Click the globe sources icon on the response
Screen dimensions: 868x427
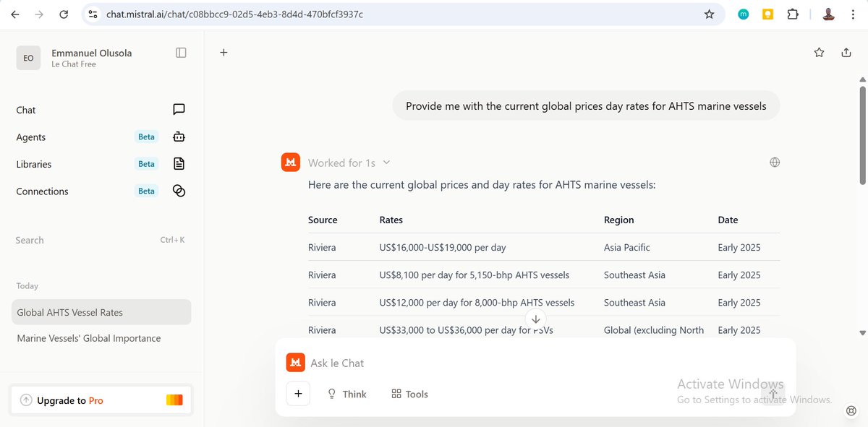coord(775,162)
